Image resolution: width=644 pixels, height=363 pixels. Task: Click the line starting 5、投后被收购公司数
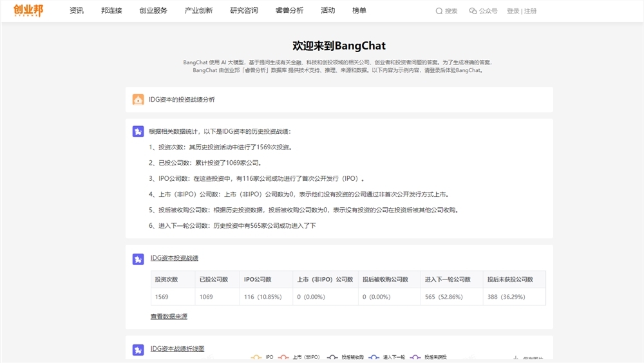[x=303, y=210]
